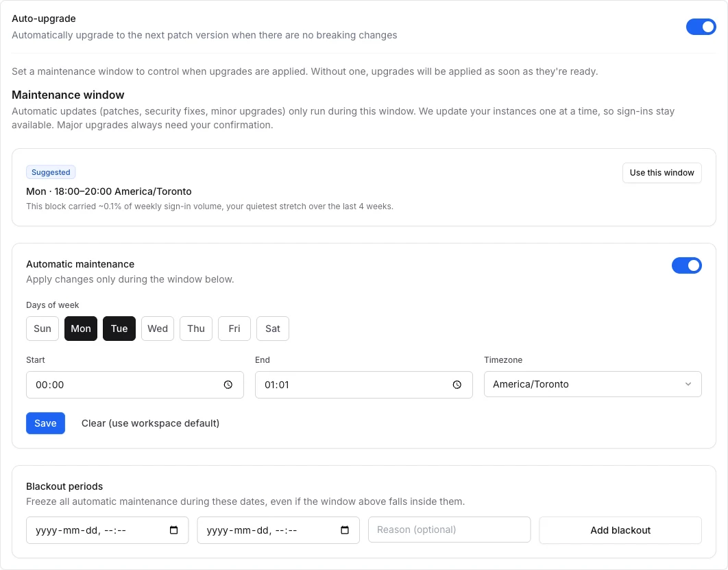The image size is (728, 570).
Task: Select Thu day of week
Action: coord(196,329)
